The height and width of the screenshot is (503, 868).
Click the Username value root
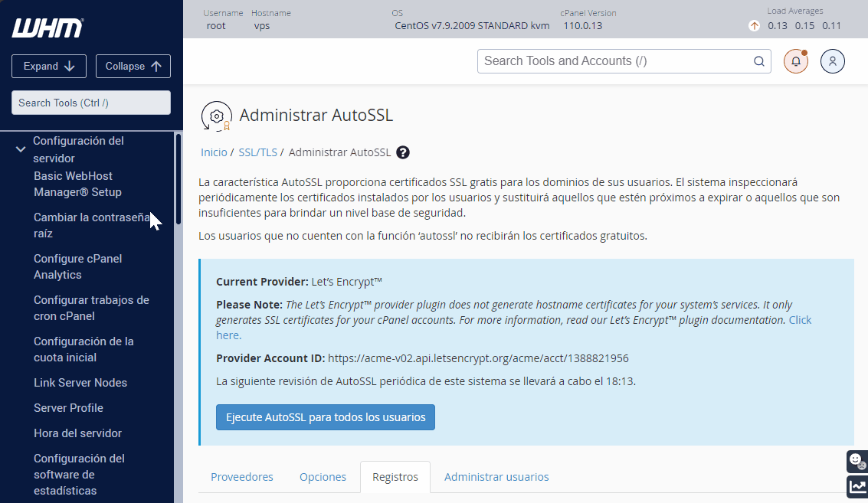pyautogui.click(x=216, y=25)
